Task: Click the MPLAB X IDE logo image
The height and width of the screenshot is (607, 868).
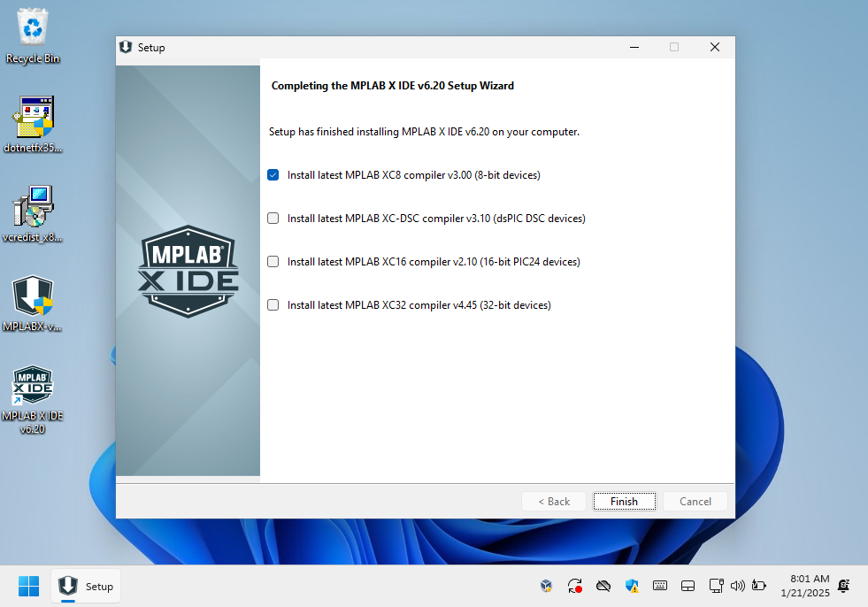Action: point(188,272)
